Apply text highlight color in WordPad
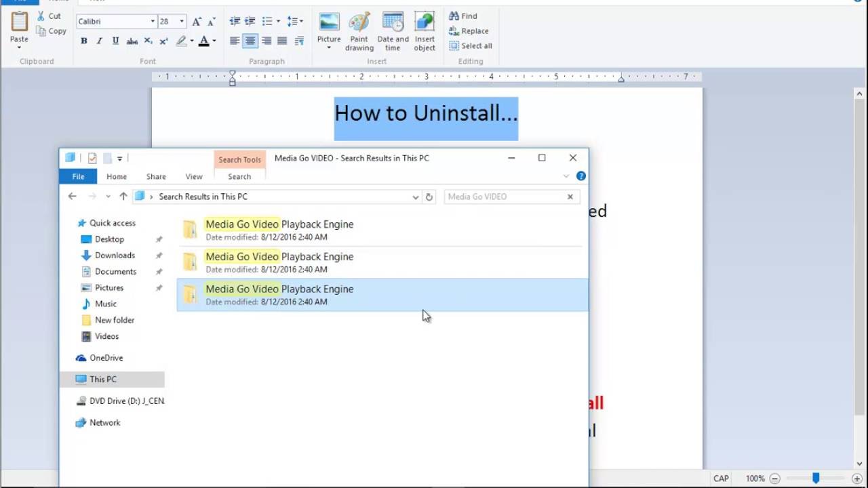Image resolution: width=868 pixels, height=488 pixels. [x=181, y=41]
